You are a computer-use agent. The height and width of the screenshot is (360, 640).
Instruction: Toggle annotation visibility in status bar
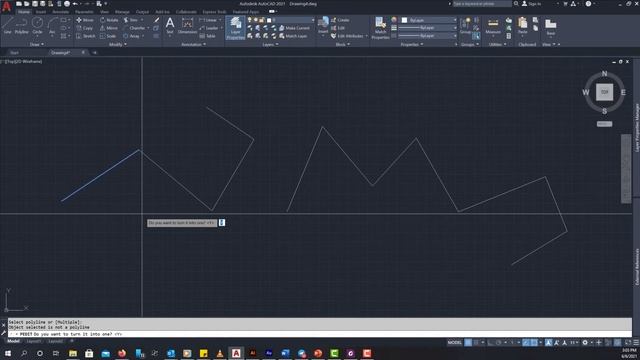pos(549,342)
